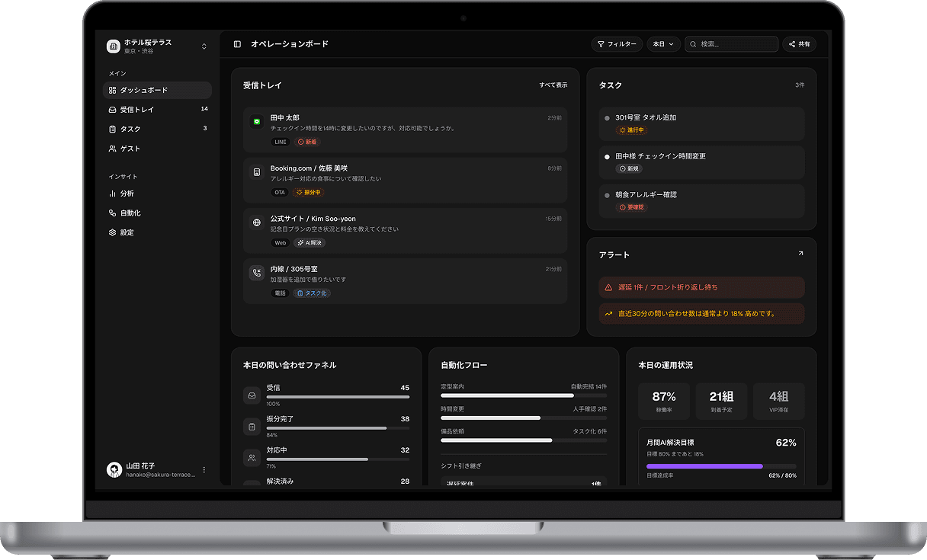
Task: Mark task 301号室 タオル追加 complete
Action: [606, 117]
